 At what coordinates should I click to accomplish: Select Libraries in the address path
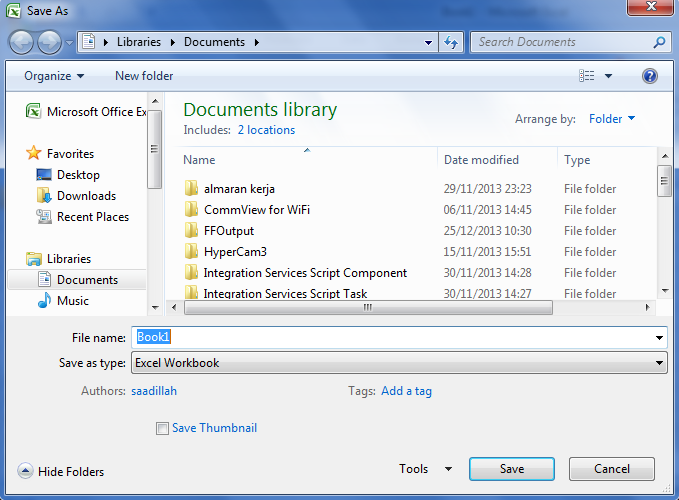click(139, 42)
